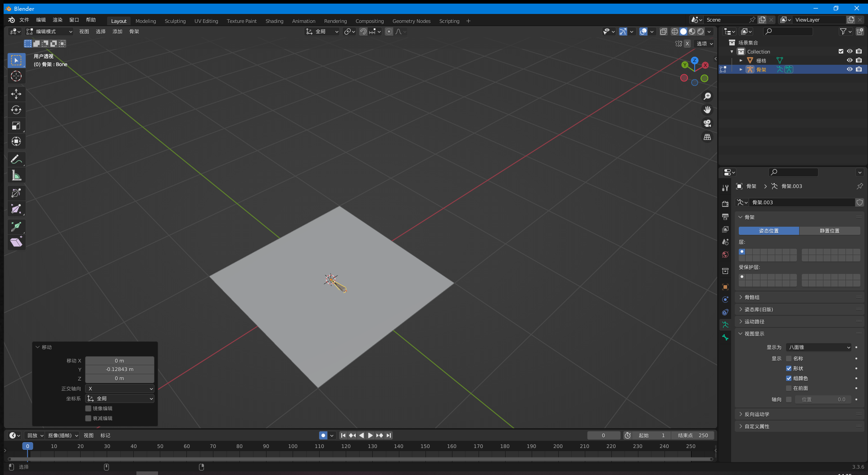Open the Armature data properties tab
Image resolution: width=868 pixels, height=475 pixels.
click(725, 325)
